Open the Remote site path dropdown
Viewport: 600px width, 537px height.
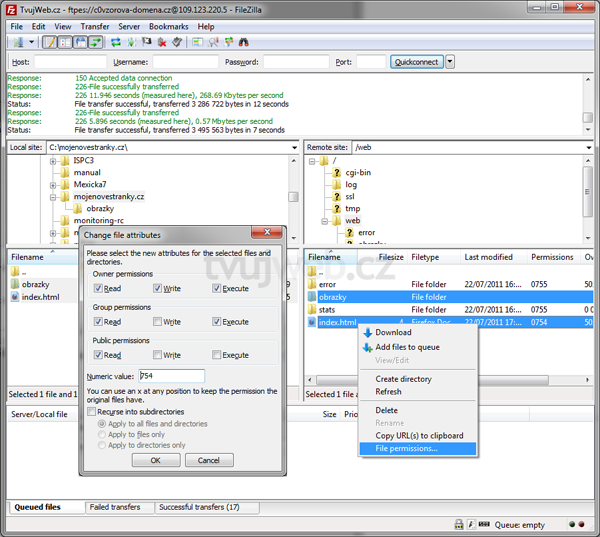[x=589, y=147]
